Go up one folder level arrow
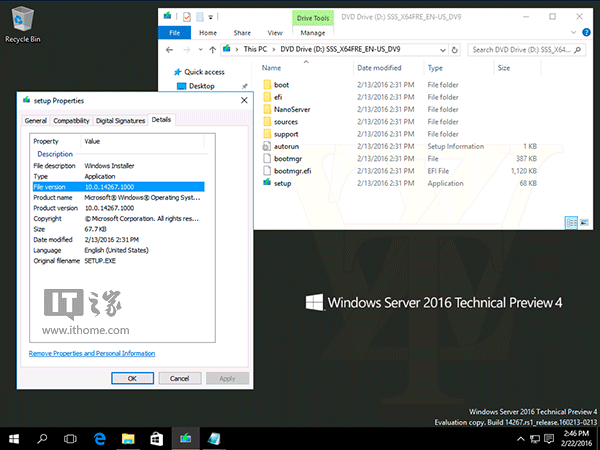This screenshot has height=450, width=600. (213, 50)
